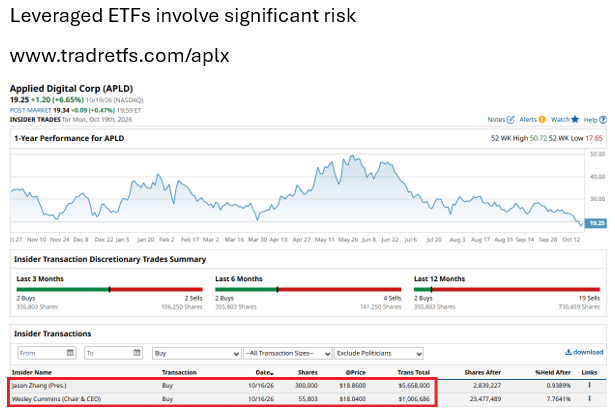615x413 pixels.
Task: Click the $1,006,686 trans total cell
Action: [x=414, y=399]
